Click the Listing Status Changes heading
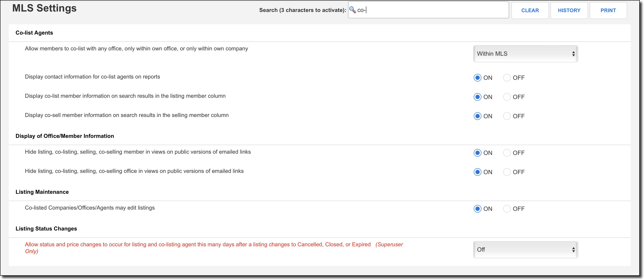Viewport: 644px width, 280px height. (x=46, y=229)
